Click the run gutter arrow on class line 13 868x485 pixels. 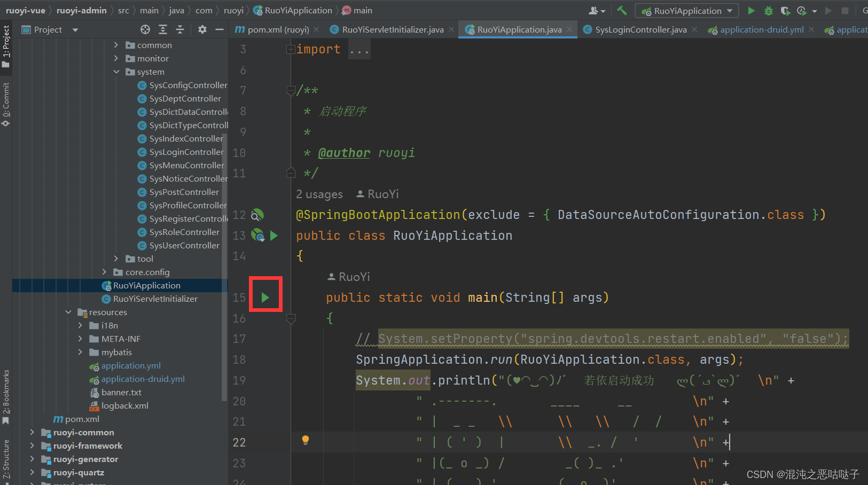coord(274,236)
